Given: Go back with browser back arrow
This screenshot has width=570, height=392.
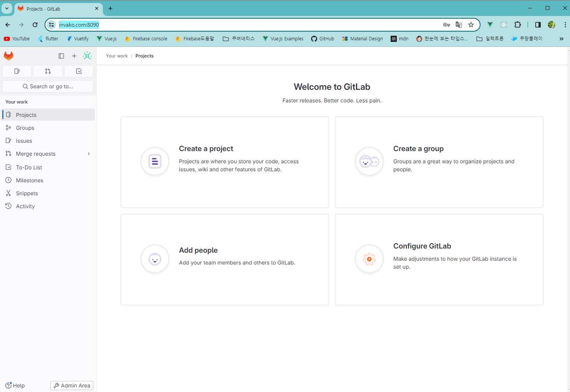Looking at the screenshot, I should pos(8,25).
